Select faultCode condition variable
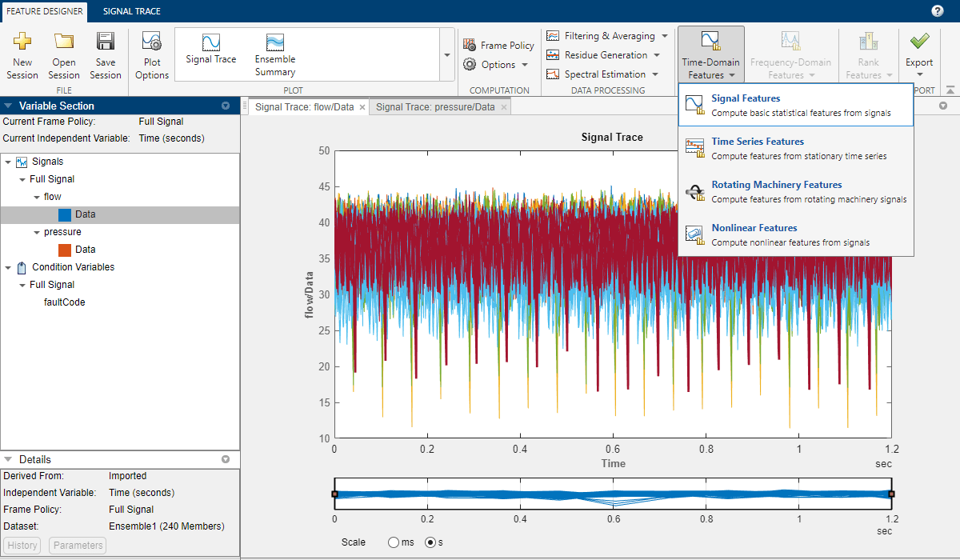This screenshot has height=560, width=960. pyautogui.click(x=64, y=302)
